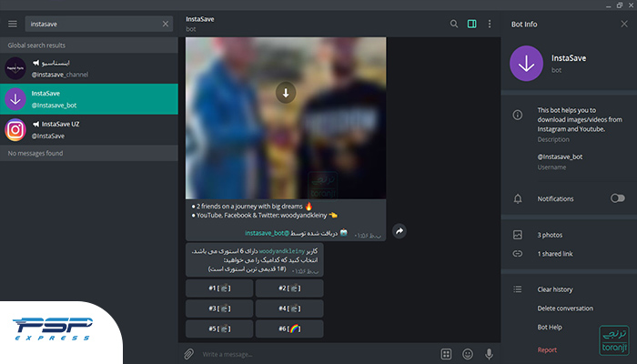Search within the InstaSave chat
This screenshot has width=637, height=364.
tap(454, 24)
